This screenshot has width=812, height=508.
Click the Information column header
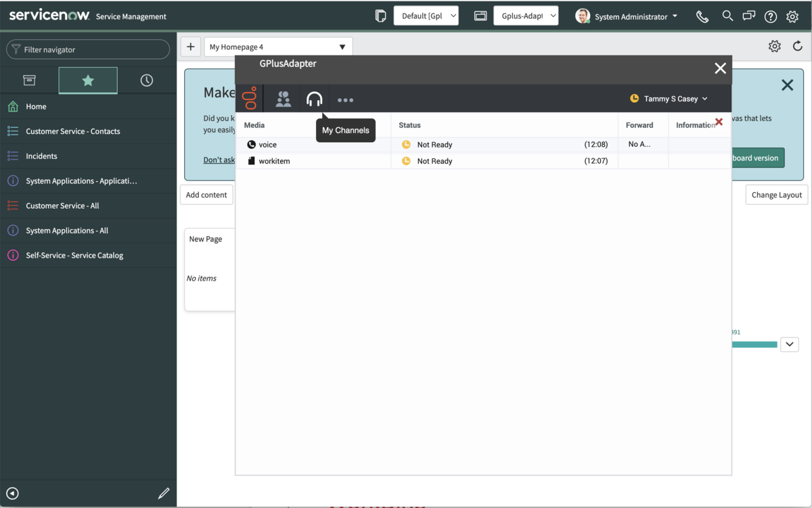point(696,125)
